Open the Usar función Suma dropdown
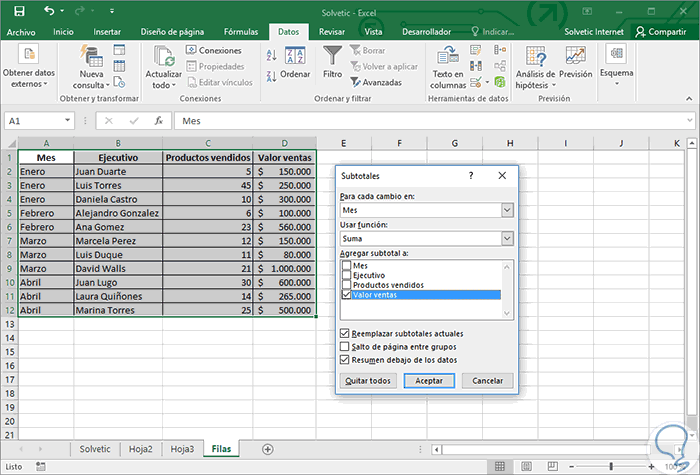 507,239
